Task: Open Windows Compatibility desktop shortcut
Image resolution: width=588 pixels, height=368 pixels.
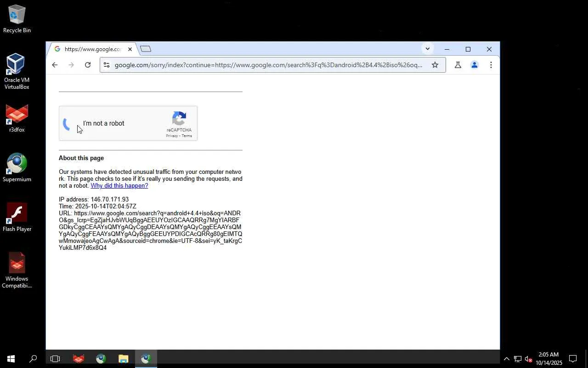Action: coord(17,270)
